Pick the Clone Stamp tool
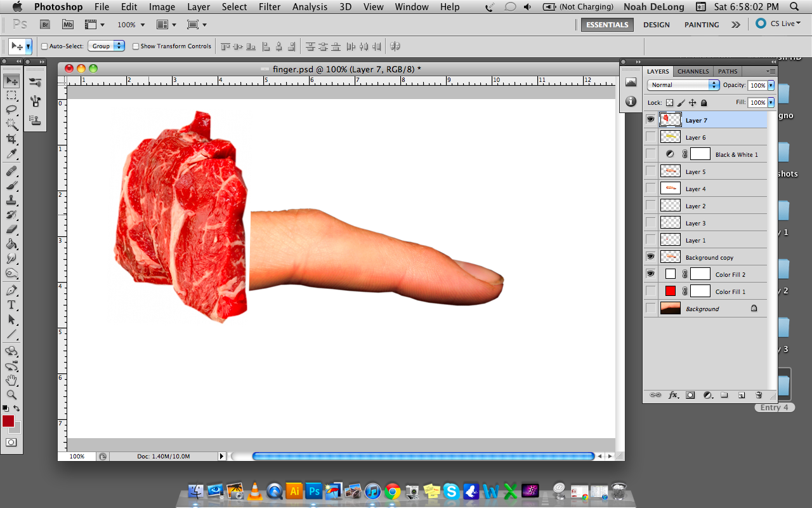Screen dimensions: 812x508 (x=11, y=200)
